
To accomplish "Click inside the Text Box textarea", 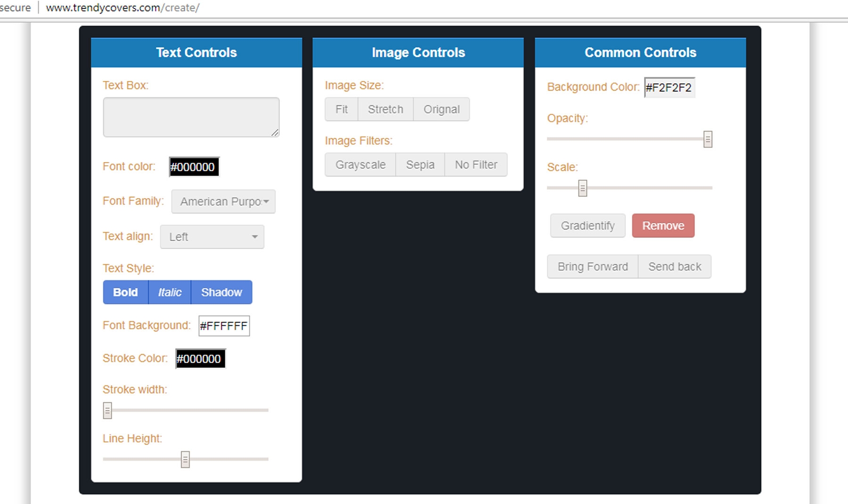I will tap(191, 117).
